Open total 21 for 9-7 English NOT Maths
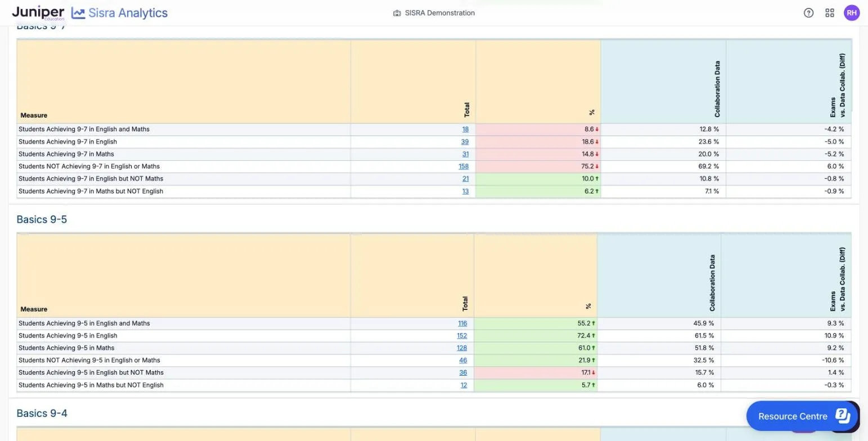The width and height of the screenshot is (868, 441). [465, 179]
